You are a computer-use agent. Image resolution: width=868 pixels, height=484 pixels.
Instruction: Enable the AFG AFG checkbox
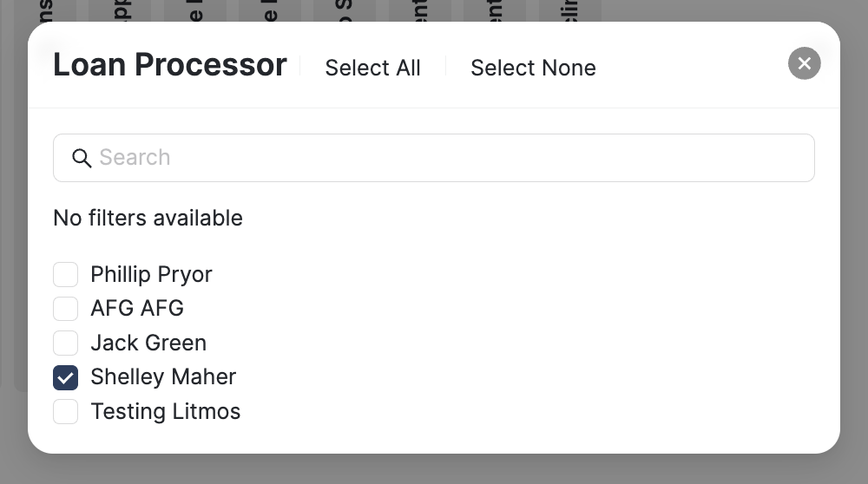point(66,309)
